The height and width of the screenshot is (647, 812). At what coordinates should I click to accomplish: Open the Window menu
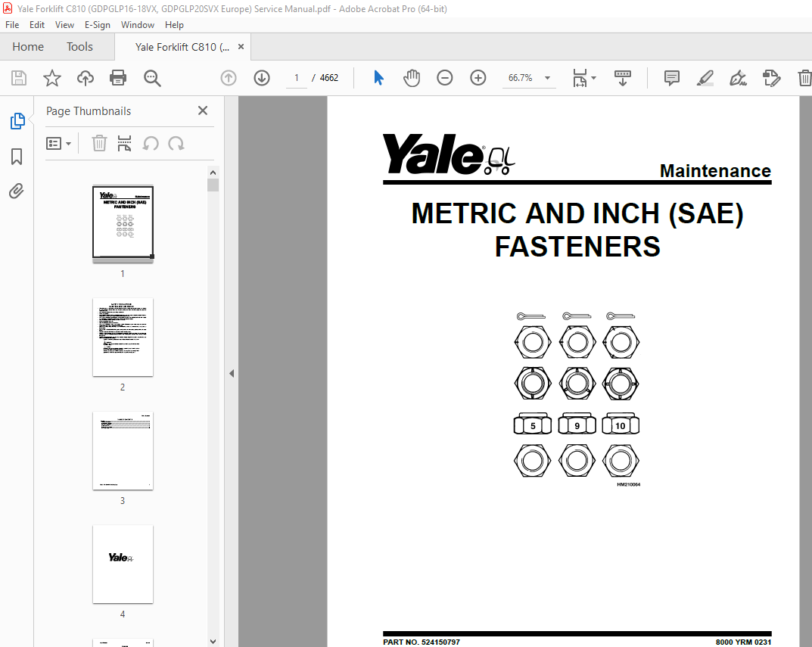(137, 25)
